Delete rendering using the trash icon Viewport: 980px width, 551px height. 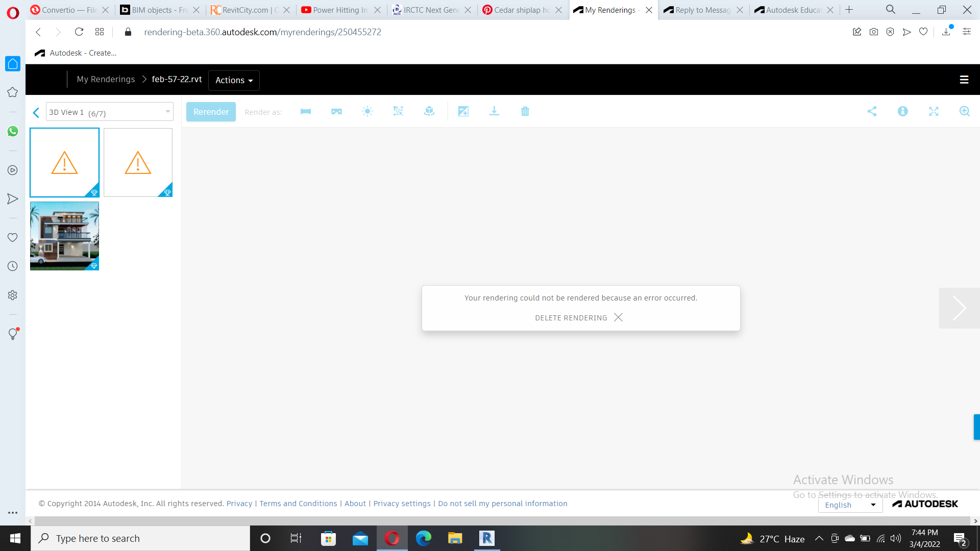tap(525, 111)
